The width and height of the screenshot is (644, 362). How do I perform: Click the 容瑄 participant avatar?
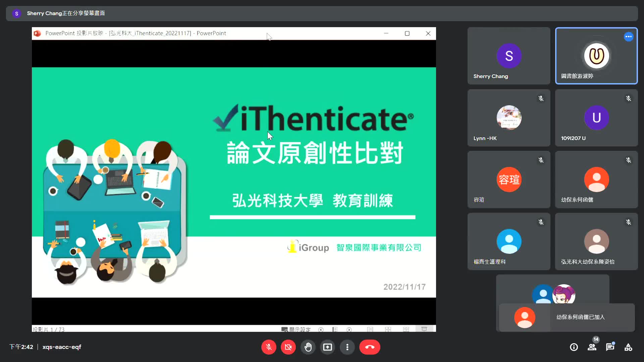(x=509, y=179)
